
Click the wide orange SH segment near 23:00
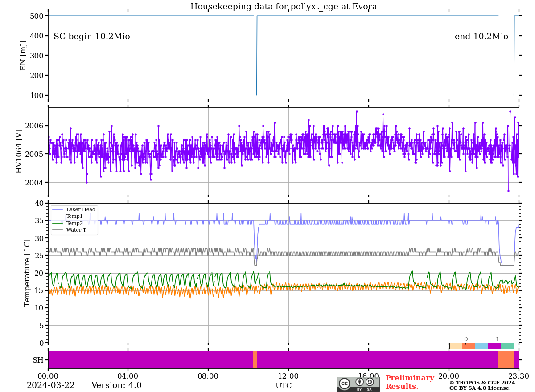point(506,360)
